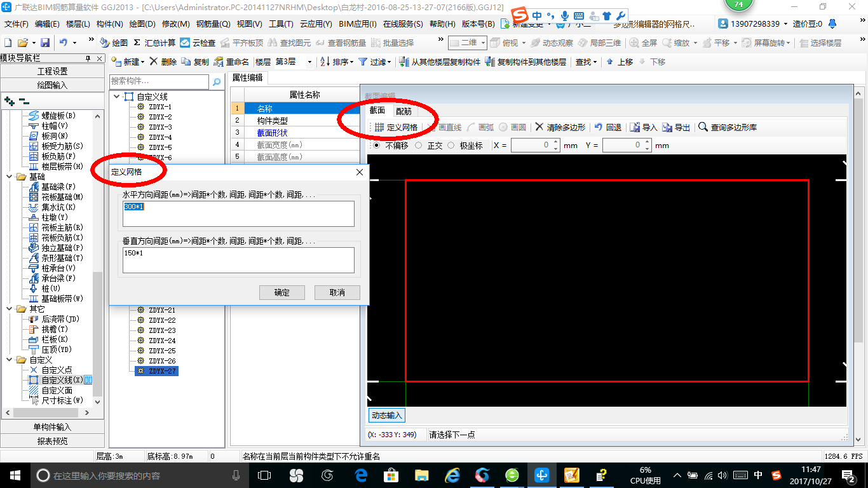The height and width of the screenshot is (488, 868).
Task: Select the 极坐标 radio button
Action: [451, 146]
